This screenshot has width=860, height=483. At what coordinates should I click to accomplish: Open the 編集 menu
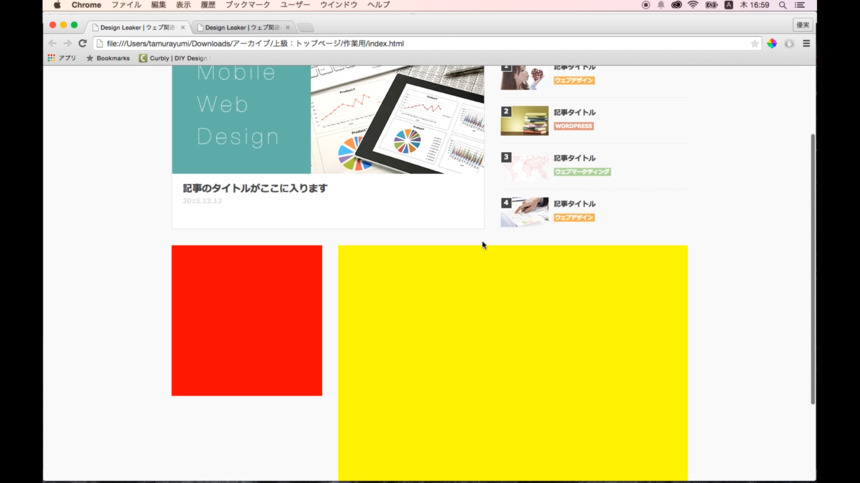tap(159, 5)
